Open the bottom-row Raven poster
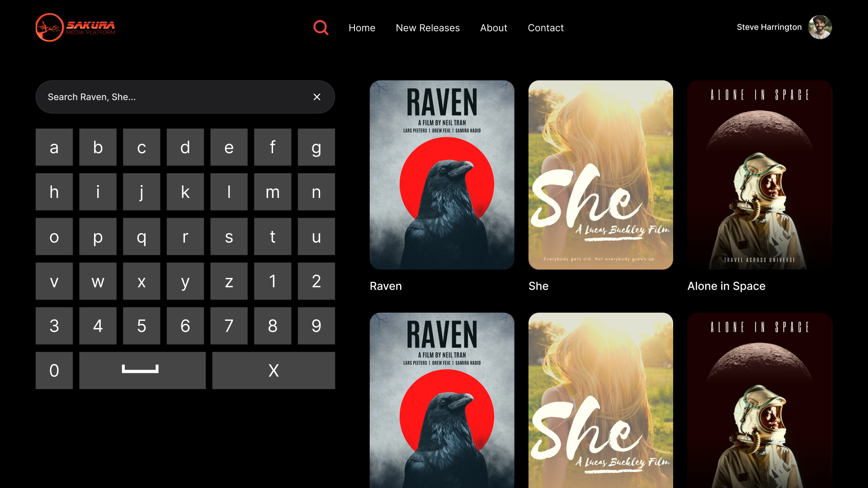The image size is (868, 488). [442, 400]
